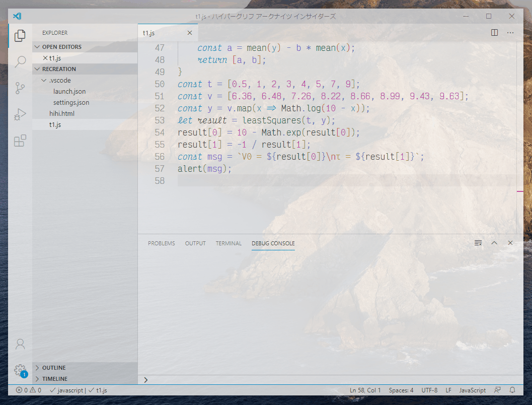Click the javascript | t1.js status item
The image size is (532, 405).
coord(79,390)
